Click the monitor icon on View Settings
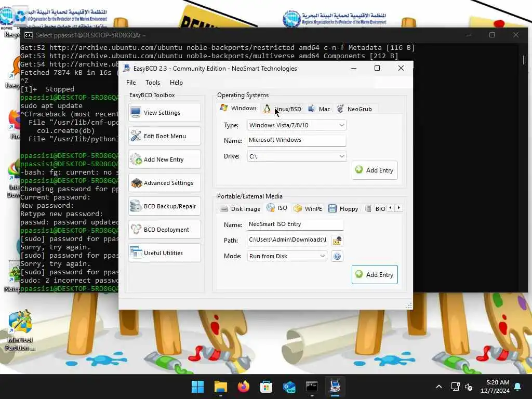The width and height of the screenshot is (532, 399). click(x=136, y=112)
